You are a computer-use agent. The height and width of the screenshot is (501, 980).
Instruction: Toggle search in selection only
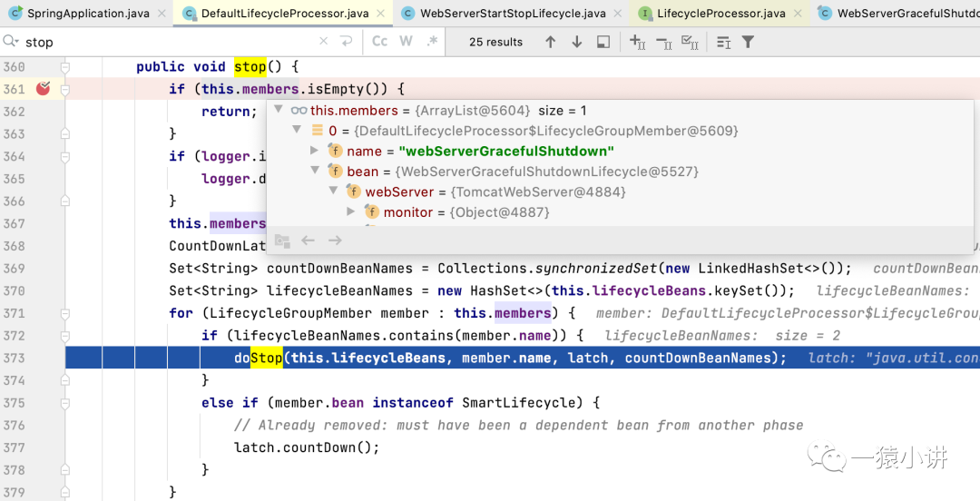(x=603, y=42)
